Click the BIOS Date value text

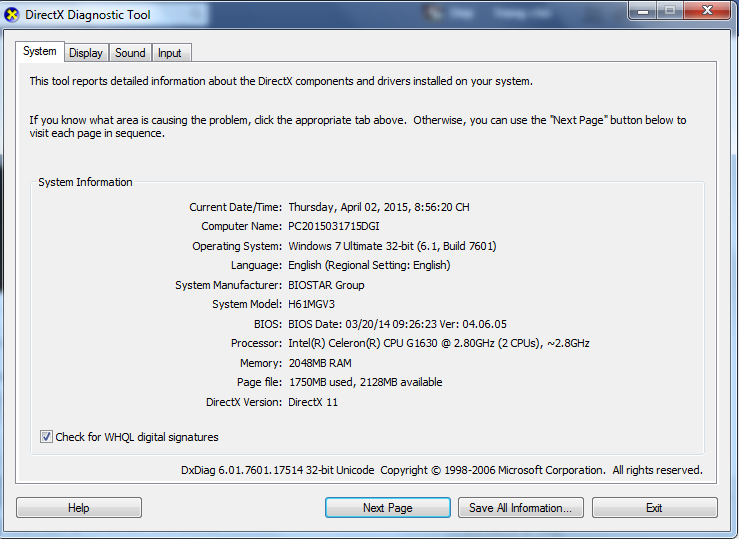pyautogui.click(x=397, y=324)
